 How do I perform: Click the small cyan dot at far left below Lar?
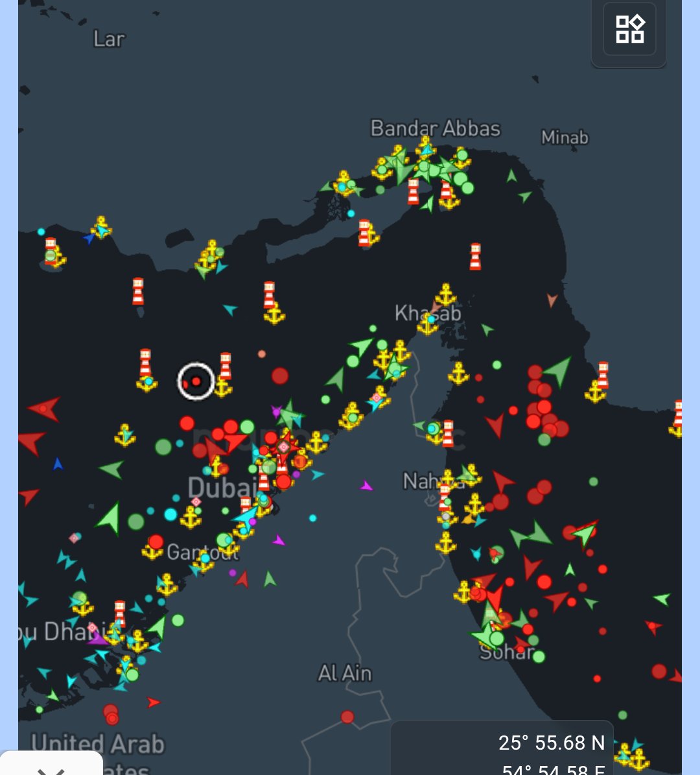tap(41, 232)
